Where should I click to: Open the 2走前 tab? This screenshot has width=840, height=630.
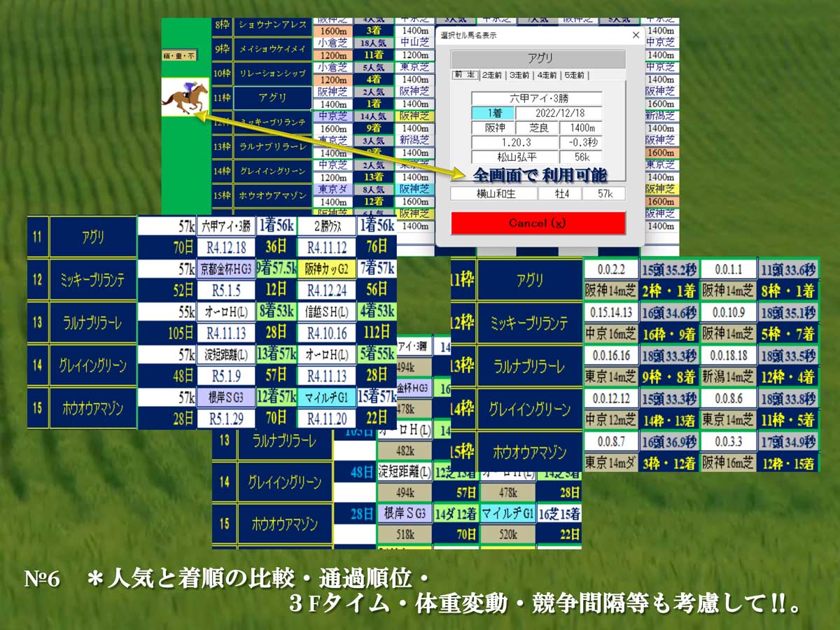492,75
